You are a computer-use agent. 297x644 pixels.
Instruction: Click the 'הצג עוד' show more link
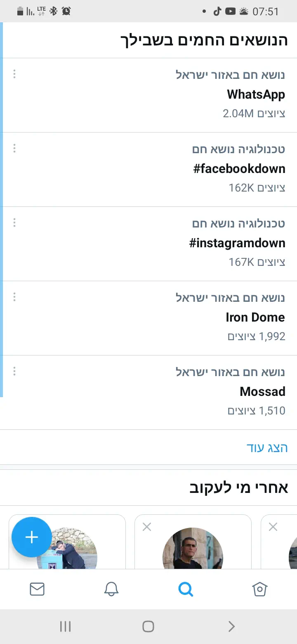(x=267, y=448)
